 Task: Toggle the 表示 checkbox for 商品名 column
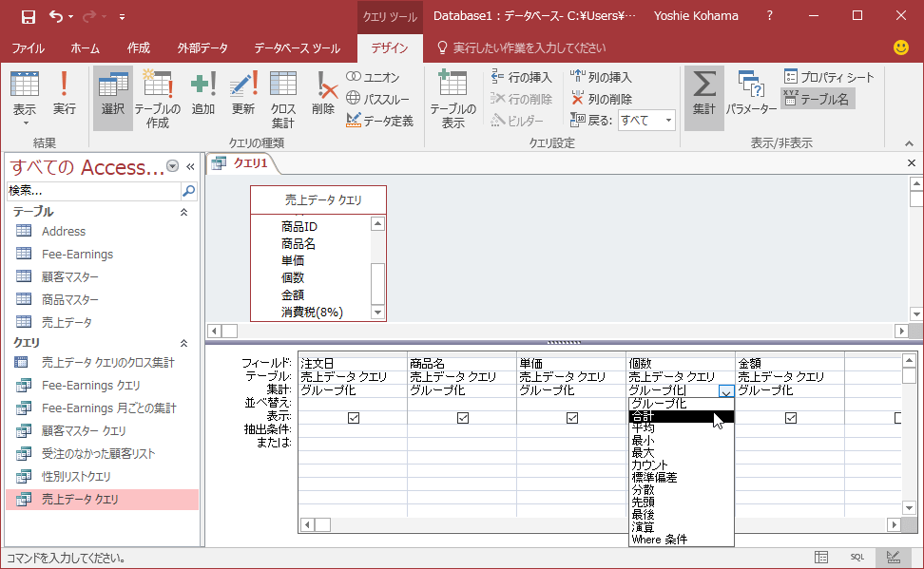tap(463, 418)
